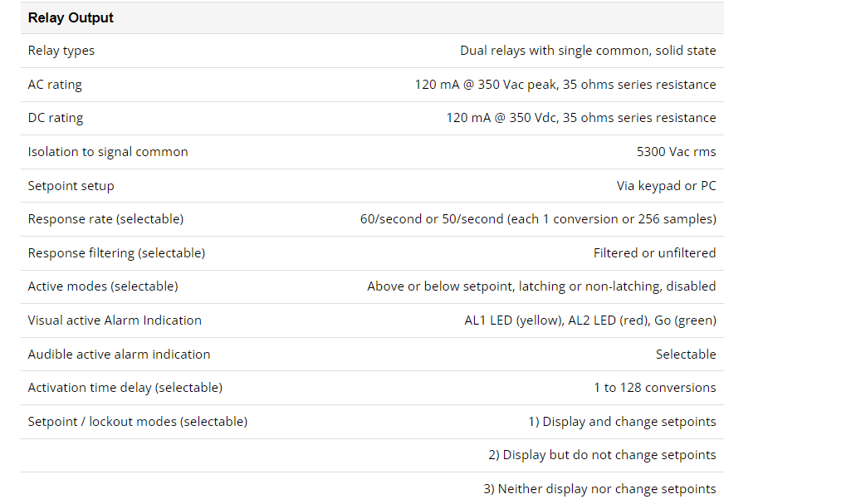Viewport: 856px width, 504px height.
Task: Click the 1 to 128 conversions value
Action: pos(654,388)
